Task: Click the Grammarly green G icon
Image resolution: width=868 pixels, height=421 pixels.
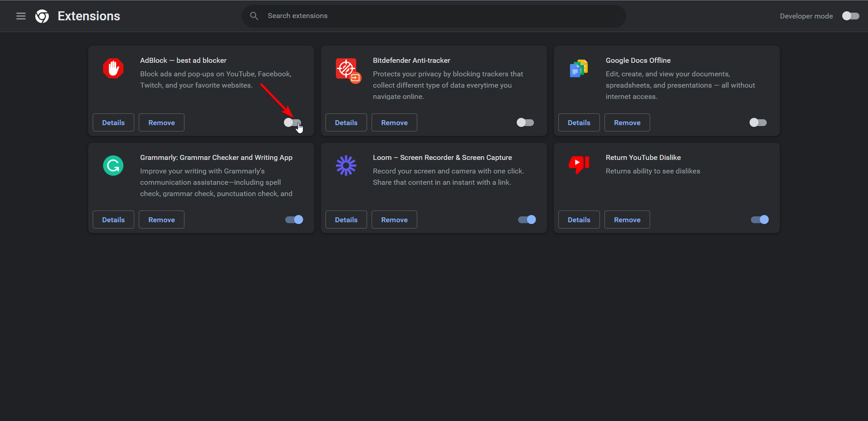Action: pyautogui.click(x=113, y=166)
